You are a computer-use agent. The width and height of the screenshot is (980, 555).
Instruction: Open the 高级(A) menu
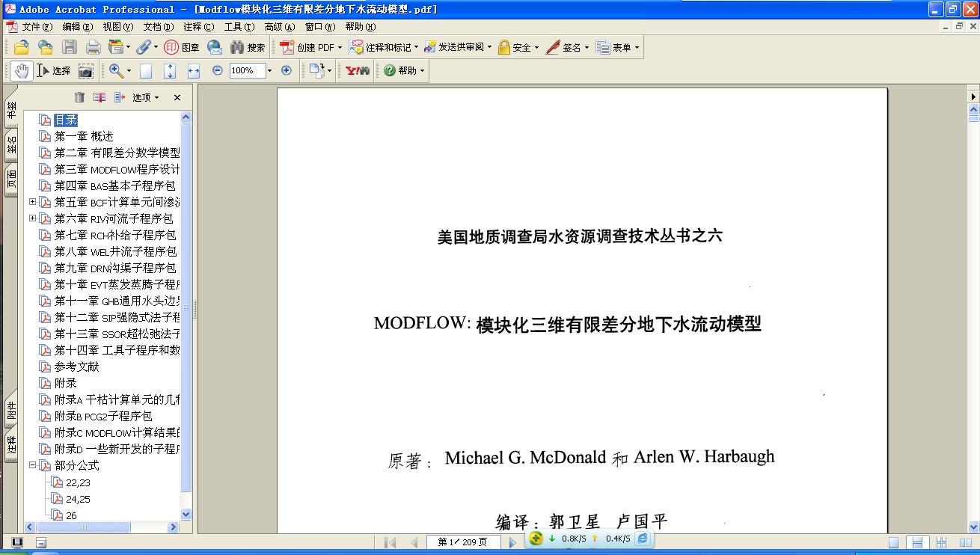pyautogui.click(x=280, y=27)
